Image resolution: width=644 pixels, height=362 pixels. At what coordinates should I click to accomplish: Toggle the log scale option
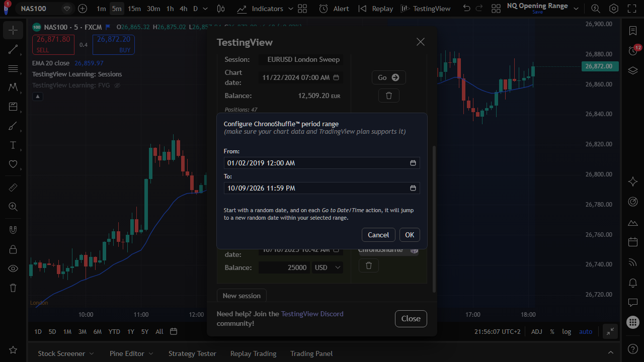coord(567,331)
